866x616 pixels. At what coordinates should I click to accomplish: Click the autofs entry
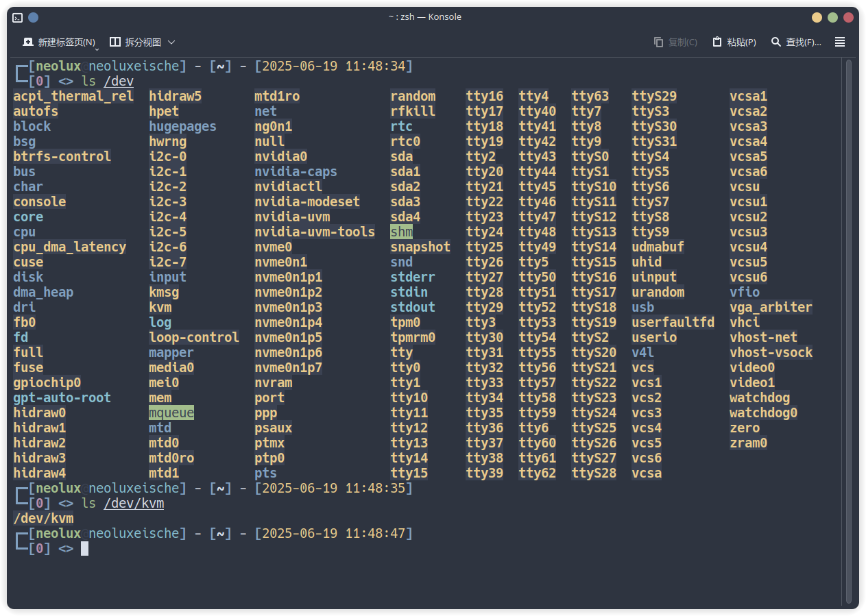pos(36,111)
